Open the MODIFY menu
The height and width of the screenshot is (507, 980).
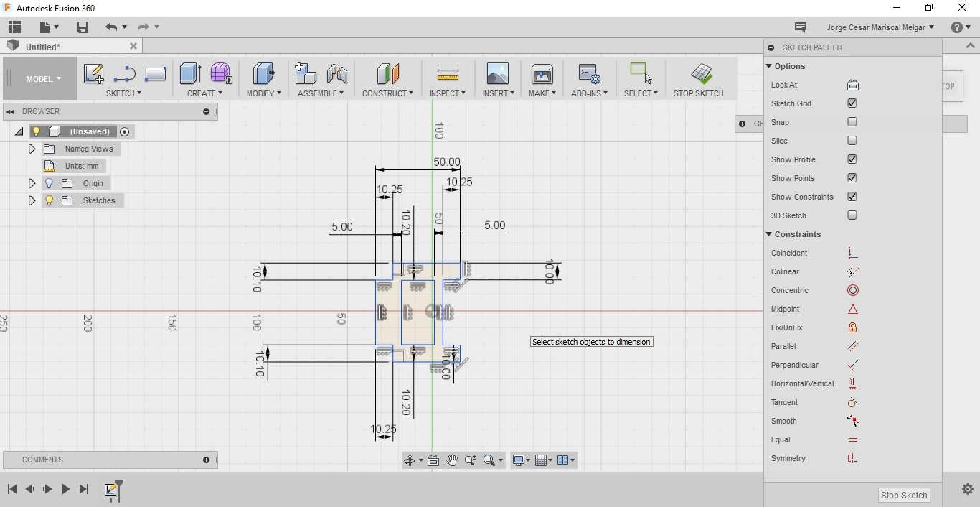(263, 93)
